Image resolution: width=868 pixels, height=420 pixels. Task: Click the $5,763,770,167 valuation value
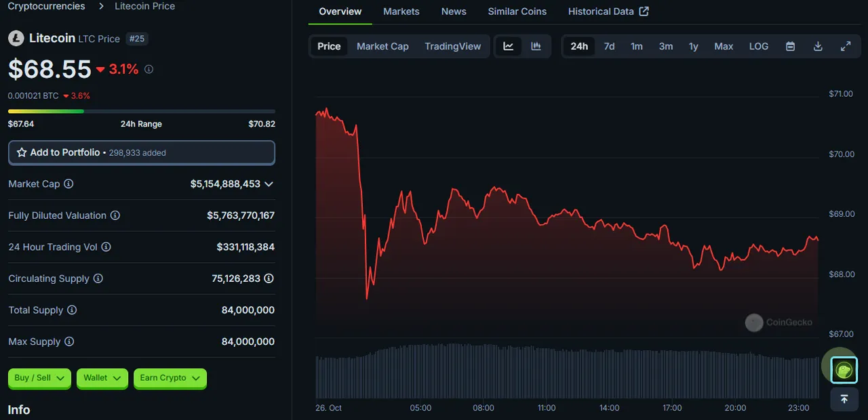click(x=241, y=215)
